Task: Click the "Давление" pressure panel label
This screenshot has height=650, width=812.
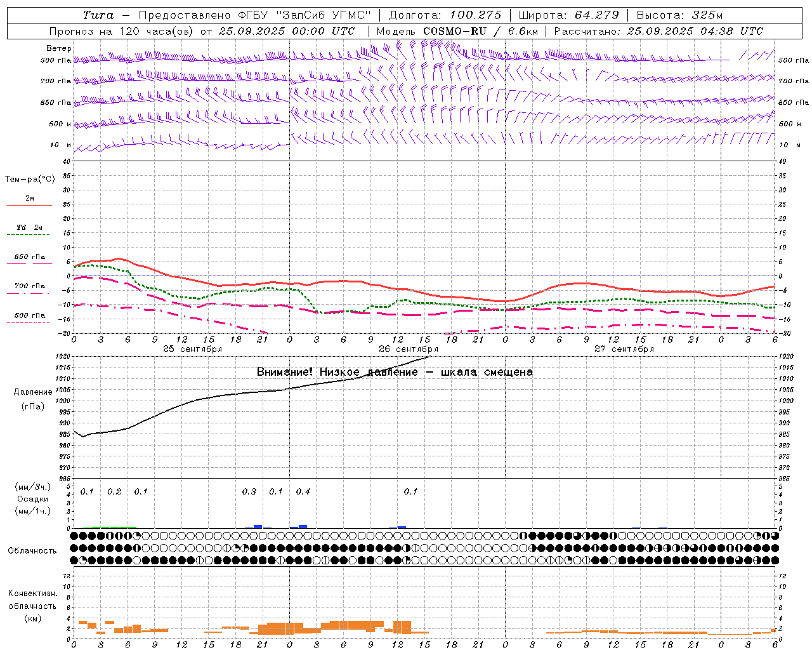Action: tap(33, 392)
